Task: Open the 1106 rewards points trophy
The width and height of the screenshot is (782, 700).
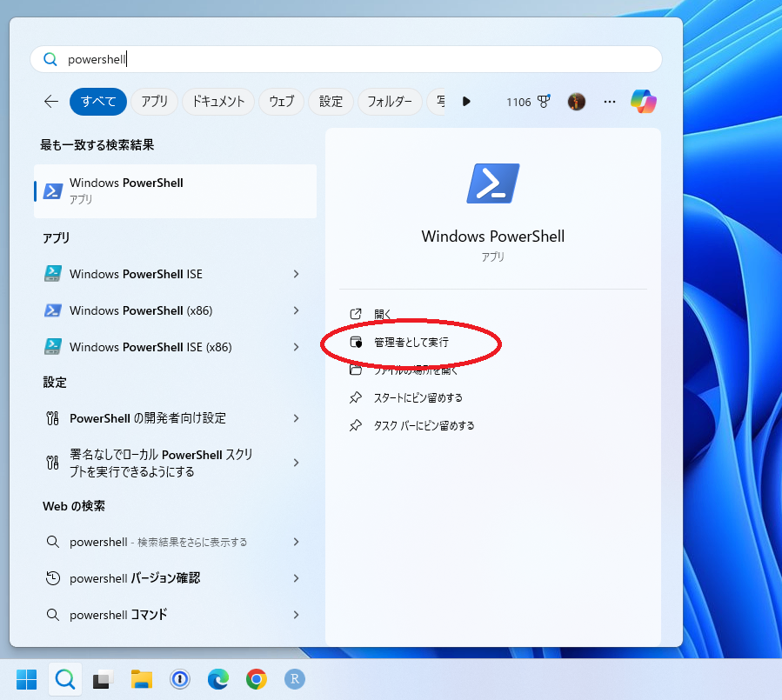Action: tap(529, 102)
